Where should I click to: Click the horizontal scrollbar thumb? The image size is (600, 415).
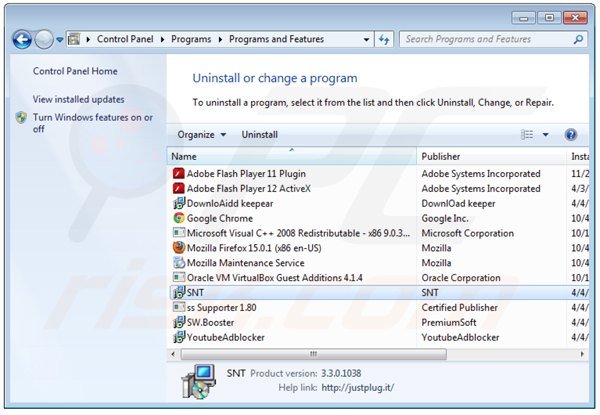point(313,354)
